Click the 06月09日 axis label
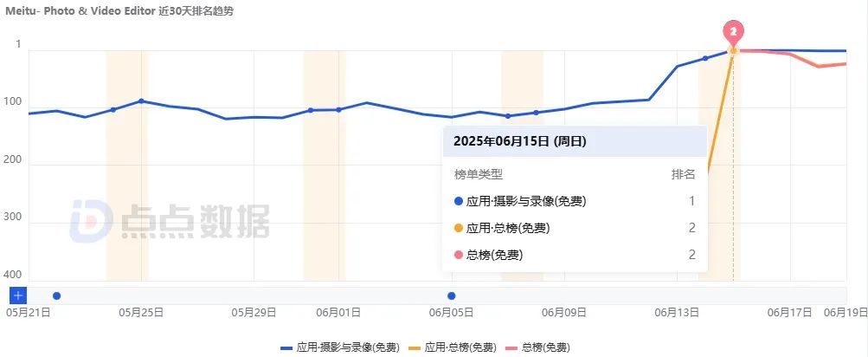Screen dimensions: 868x357 point(564,313)
